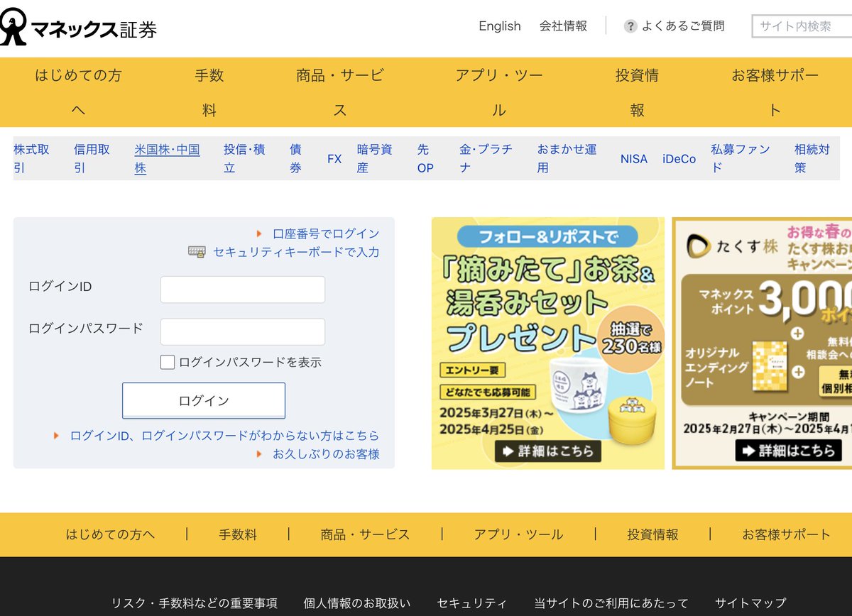The height and width of the screenshot is (616, 852).
Task: Open the おまかせ運用 link
Action: click(x=567, y=159)
